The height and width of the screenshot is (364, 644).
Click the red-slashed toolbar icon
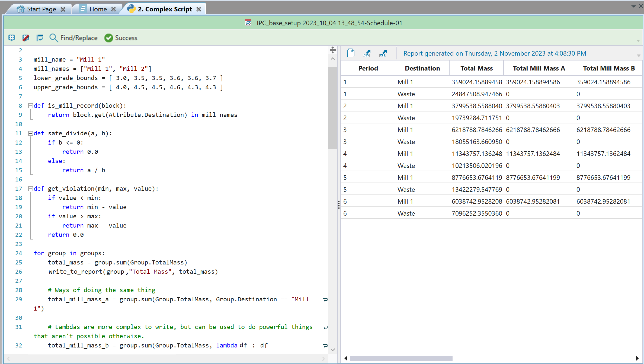(x=26, y=38)
